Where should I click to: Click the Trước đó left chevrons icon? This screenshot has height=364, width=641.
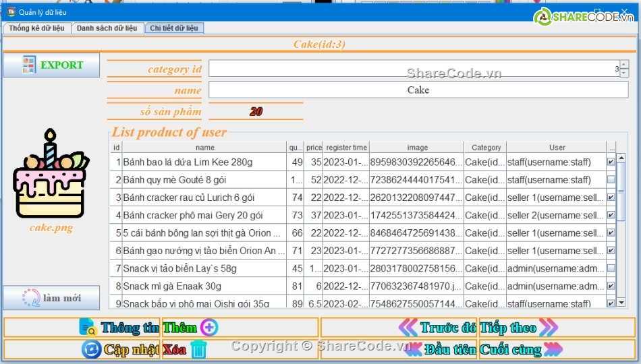click(408, 328)
